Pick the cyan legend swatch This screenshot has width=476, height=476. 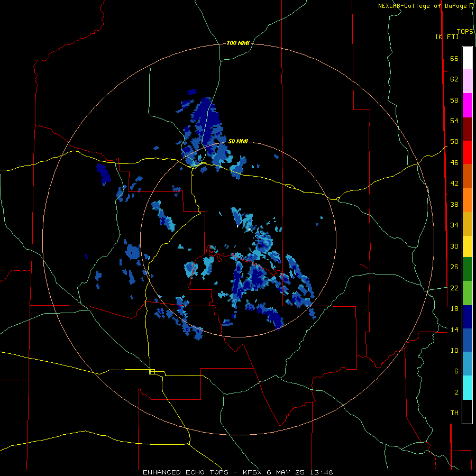click(467, 388)
